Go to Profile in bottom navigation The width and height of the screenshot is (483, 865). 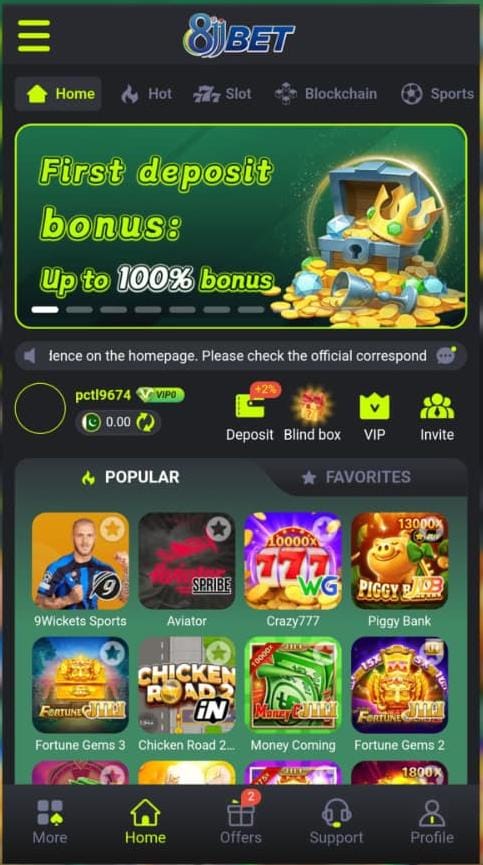pyautogui.click(x=432, y=822)
